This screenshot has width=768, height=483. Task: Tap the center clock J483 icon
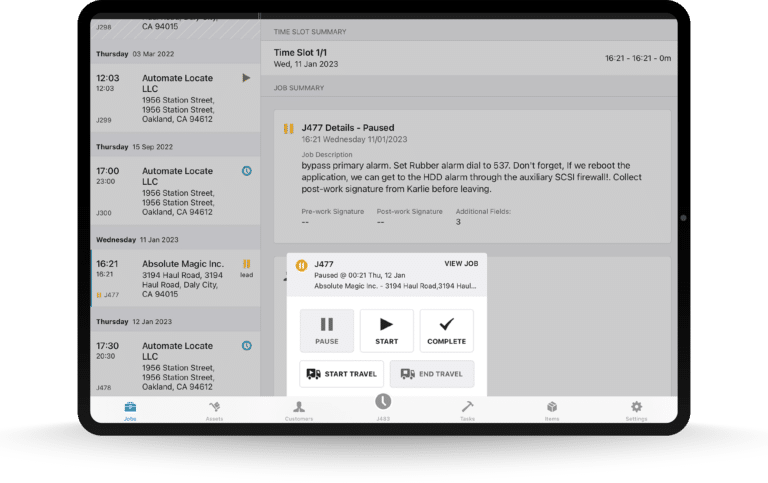pyautogui.click(x=383, y=402)
